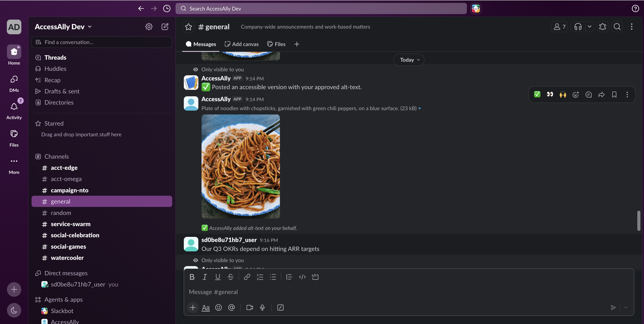Open channel more actions menu
Viewport: 644px width, 324px height.
[x=632, y=27]
